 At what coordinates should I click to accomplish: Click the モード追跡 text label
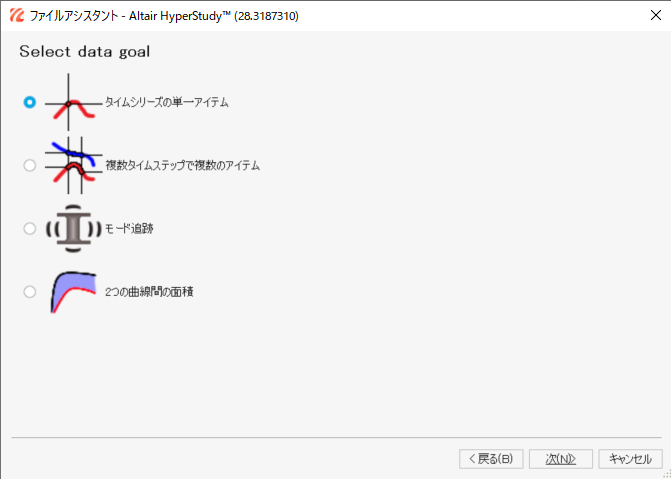[129, 228]
